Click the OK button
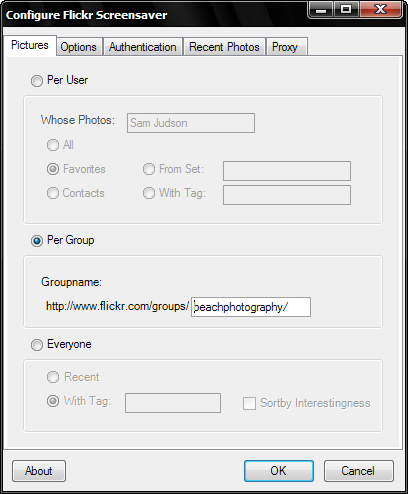This screenshot has width=408, height=494. point(279,471)
